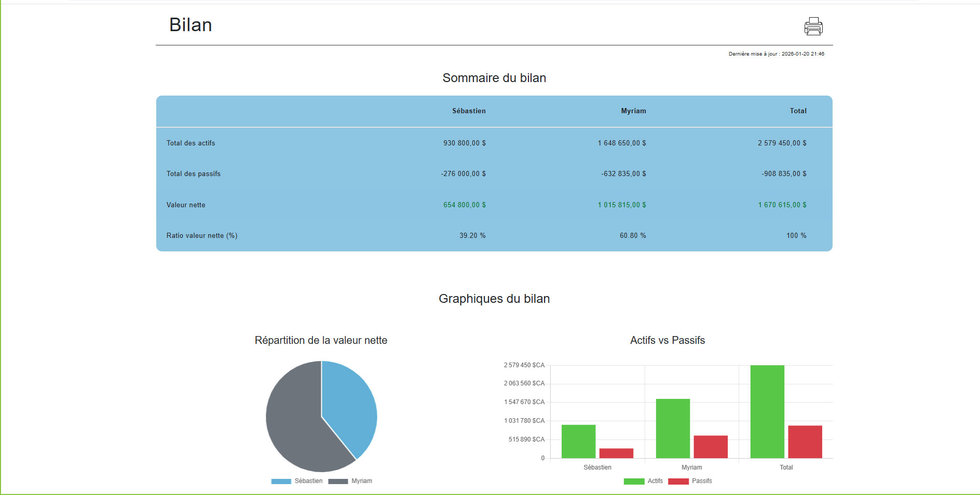Click the total Valeur nette 1 670 615,00 $
Image resolution: width=980 pixels, height=495 pixels.
pyautogui.click(x=782, y=205)
